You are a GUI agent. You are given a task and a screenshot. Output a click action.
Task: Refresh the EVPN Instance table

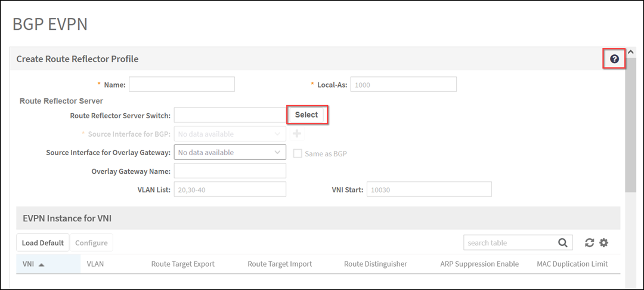[589, 243]
